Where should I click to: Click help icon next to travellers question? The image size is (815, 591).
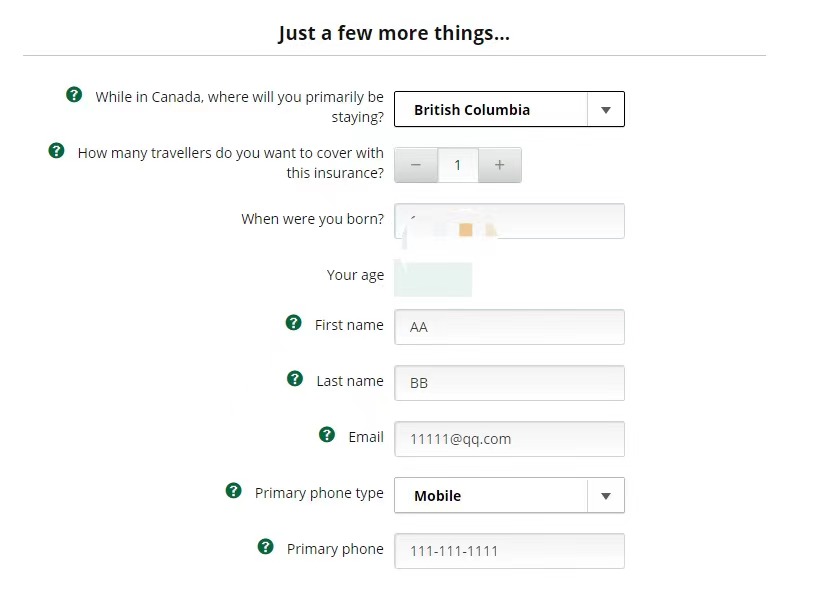click(x=57, y=151)
